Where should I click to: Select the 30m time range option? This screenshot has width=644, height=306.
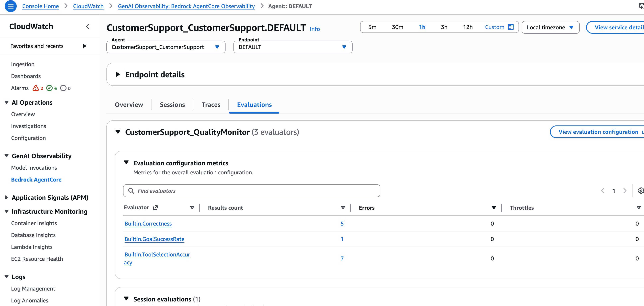pos(397,27)
